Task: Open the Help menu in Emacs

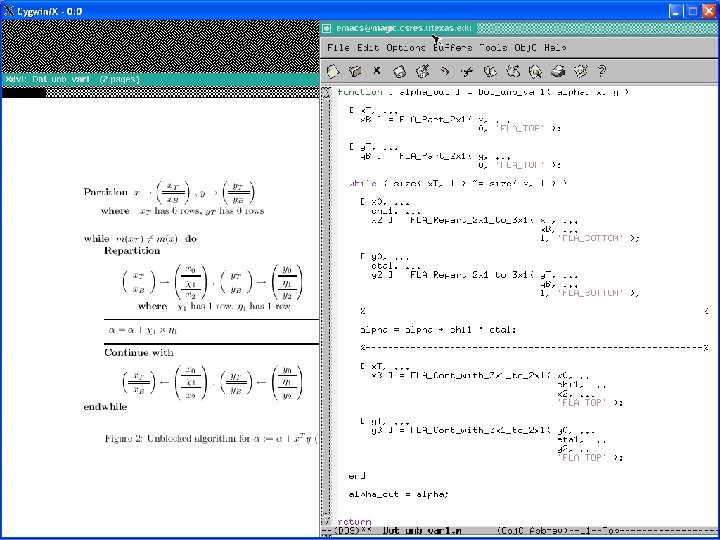Action: pos(555,48)
